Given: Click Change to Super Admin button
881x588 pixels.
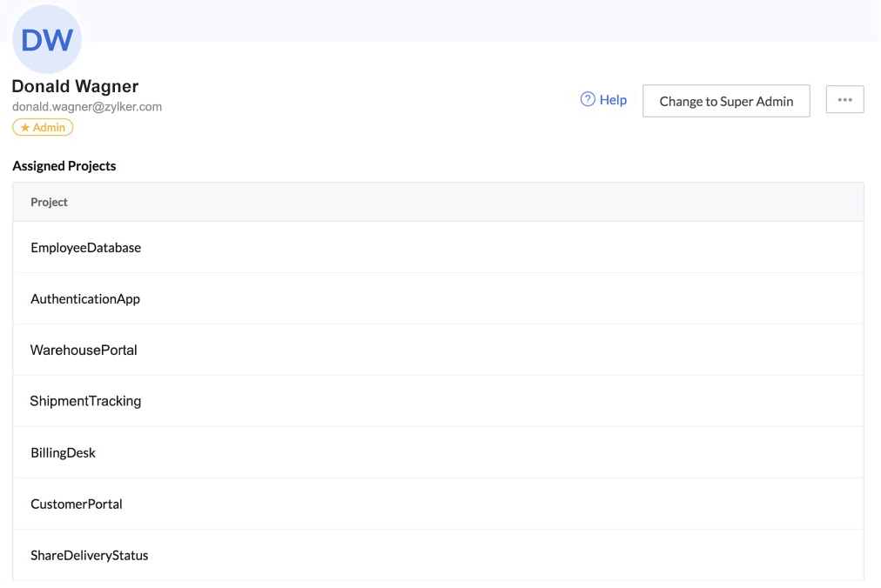Looking at the screenshot, I should [726, 101].
